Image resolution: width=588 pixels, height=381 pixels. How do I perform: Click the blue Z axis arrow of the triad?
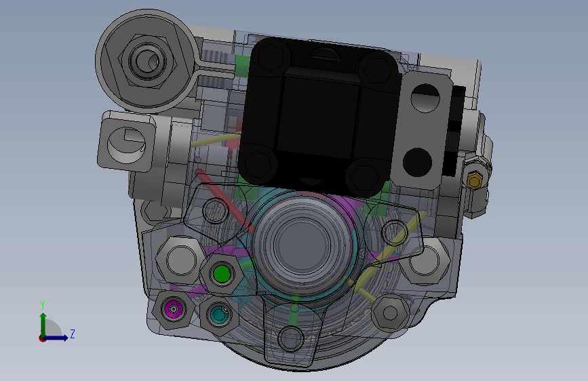[x=57, y=338]
